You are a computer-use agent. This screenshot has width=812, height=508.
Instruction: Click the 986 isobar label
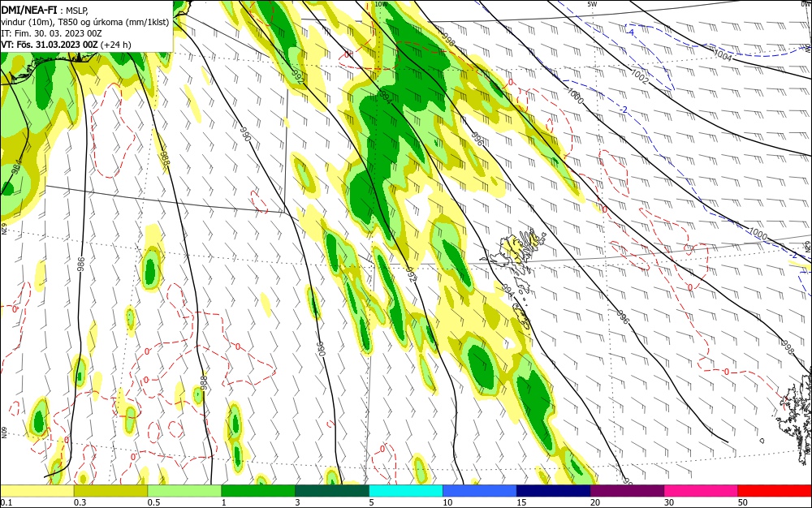pos(80,265)
